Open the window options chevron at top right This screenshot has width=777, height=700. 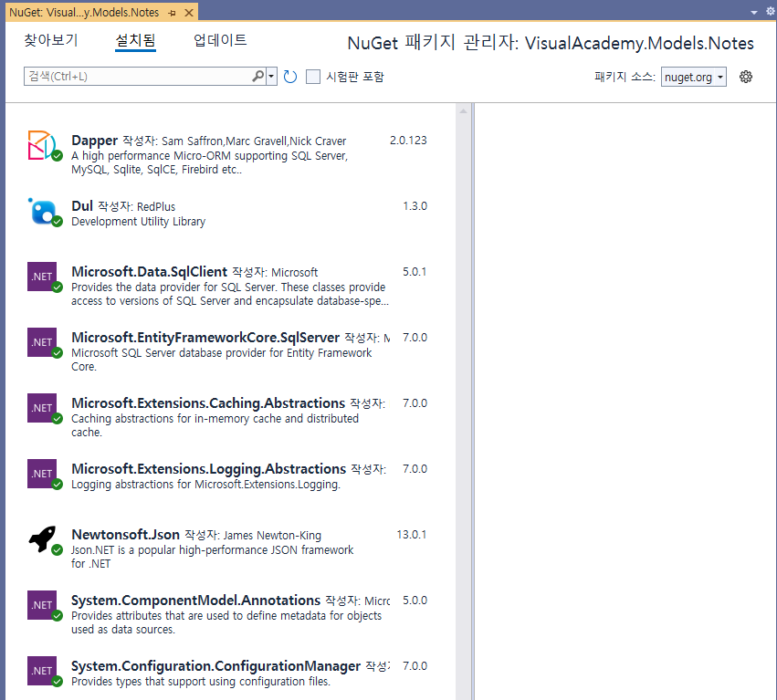(756, 12)
